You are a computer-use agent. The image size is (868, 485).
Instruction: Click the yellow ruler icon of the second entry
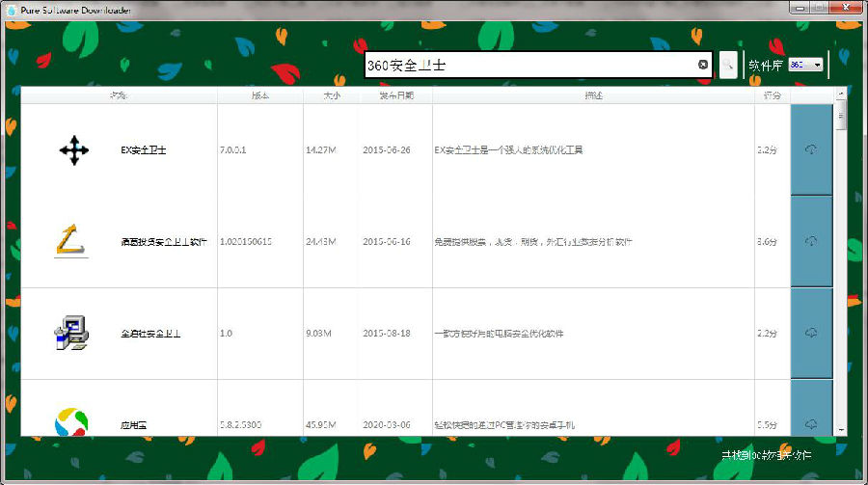70,241
